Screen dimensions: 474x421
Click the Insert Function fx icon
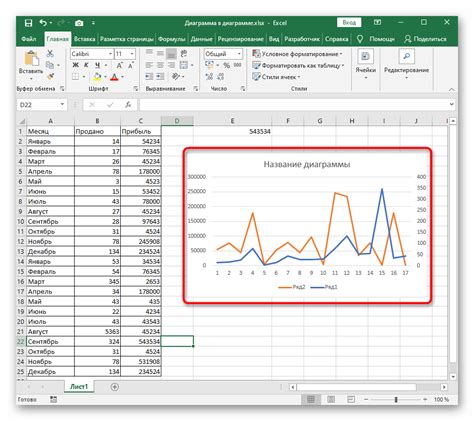(128, 105)
